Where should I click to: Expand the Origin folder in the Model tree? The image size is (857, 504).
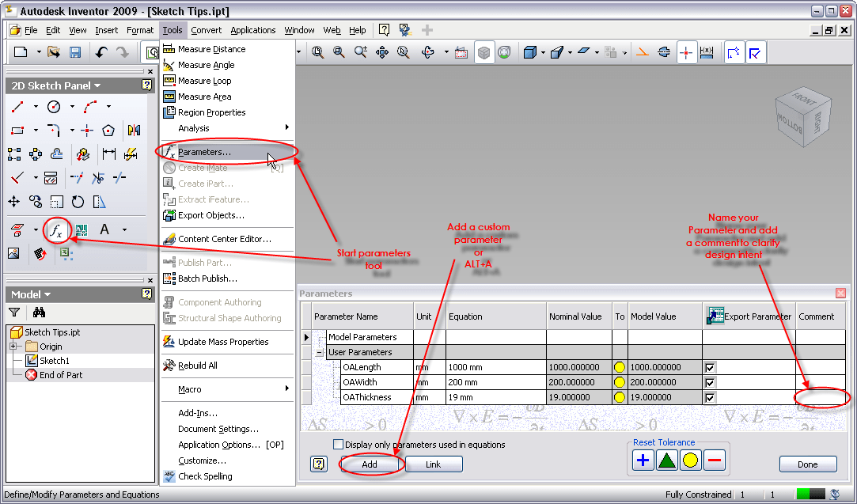tap(14, 346)
